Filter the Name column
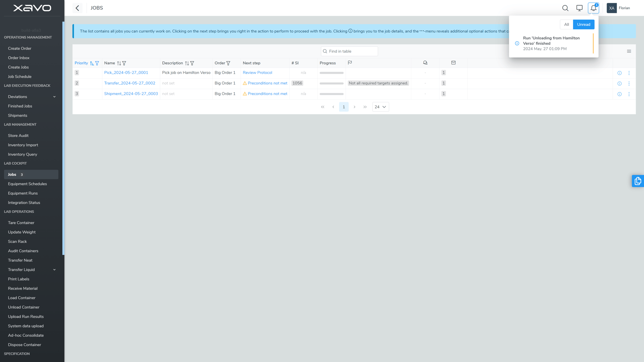644x362 pixels. click(x=124, y=63)
